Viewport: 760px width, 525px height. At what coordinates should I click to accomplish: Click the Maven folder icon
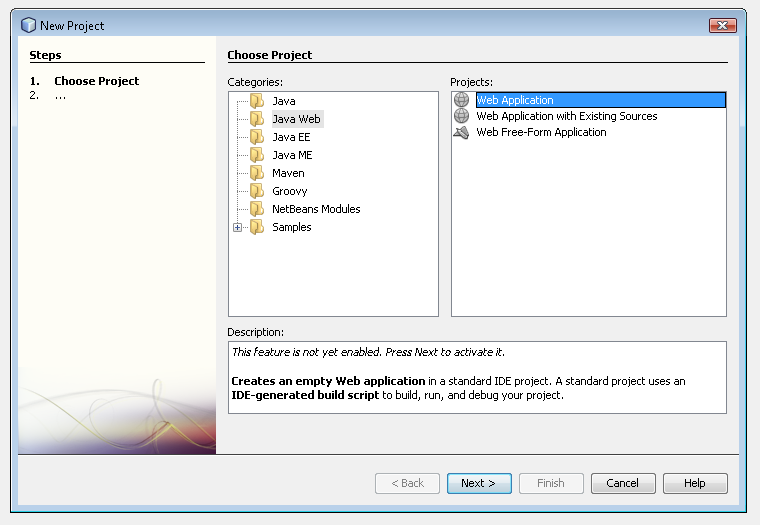point(257,173)
